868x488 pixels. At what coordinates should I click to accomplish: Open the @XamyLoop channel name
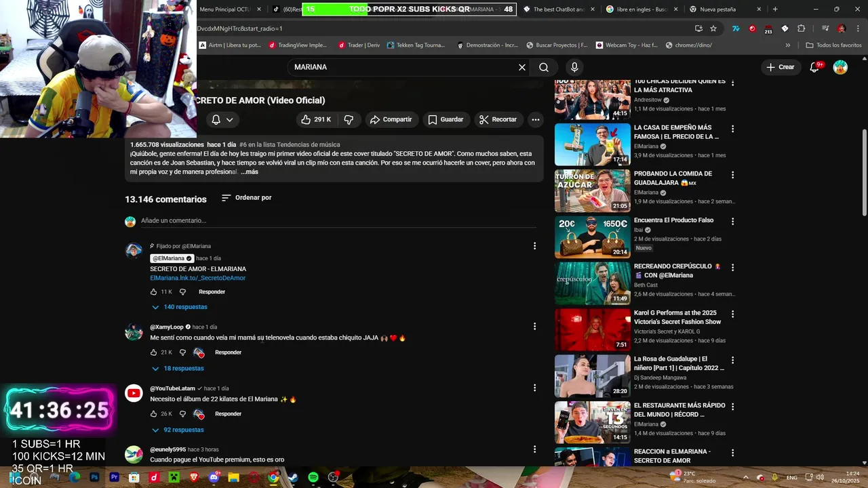[x=167, y=327]
